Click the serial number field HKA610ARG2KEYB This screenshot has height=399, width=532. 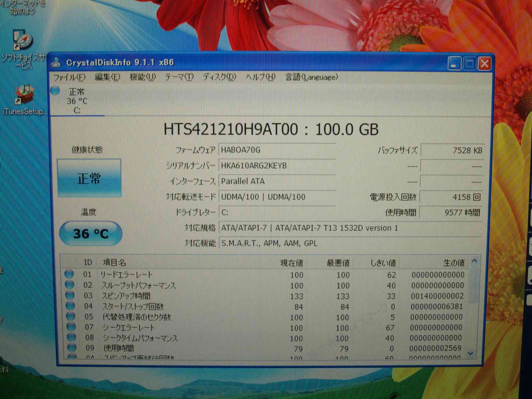[277, 166]
